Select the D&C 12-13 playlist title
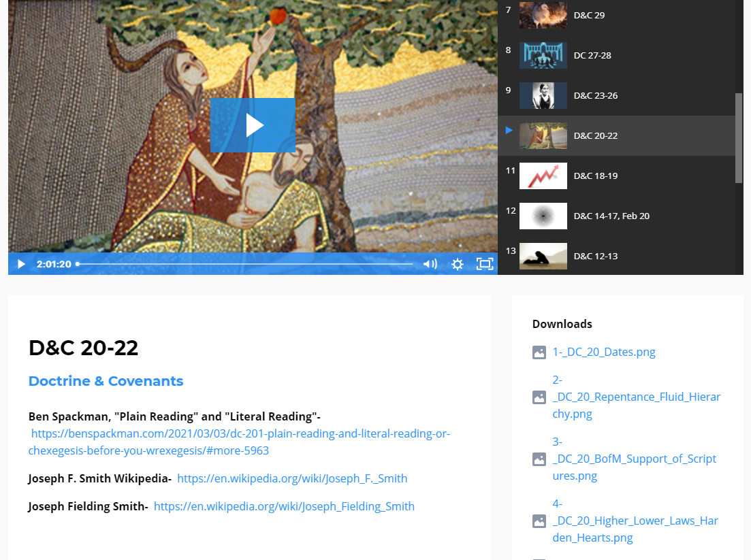Viewport: 751px width, 560px height. coord(596,256)
